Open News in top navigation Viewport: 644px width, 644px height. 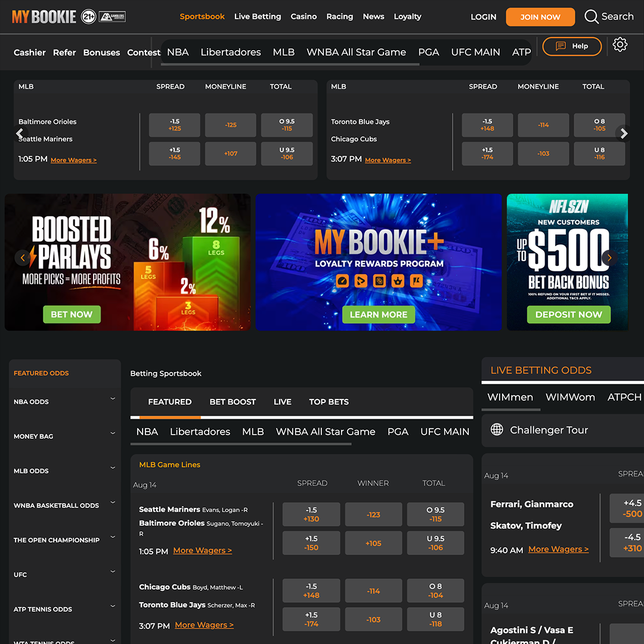[373, 17]
